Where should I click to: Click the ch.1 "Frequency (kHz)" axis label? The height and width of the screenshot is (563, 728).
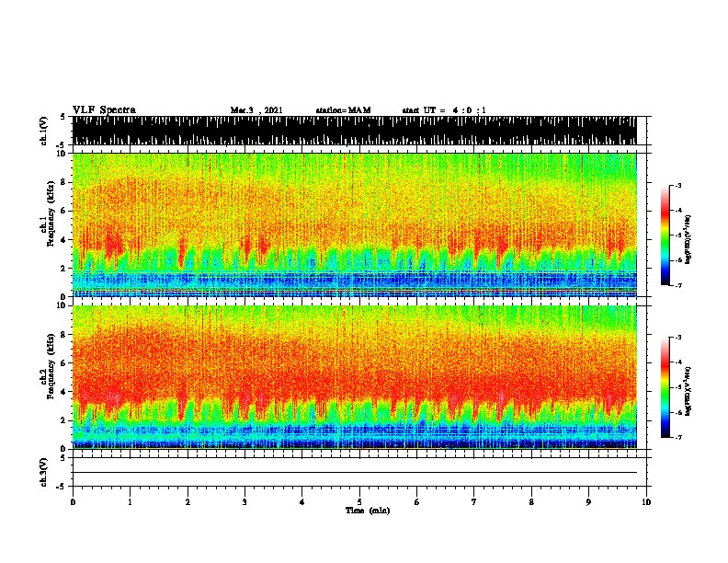pos(51,213)
